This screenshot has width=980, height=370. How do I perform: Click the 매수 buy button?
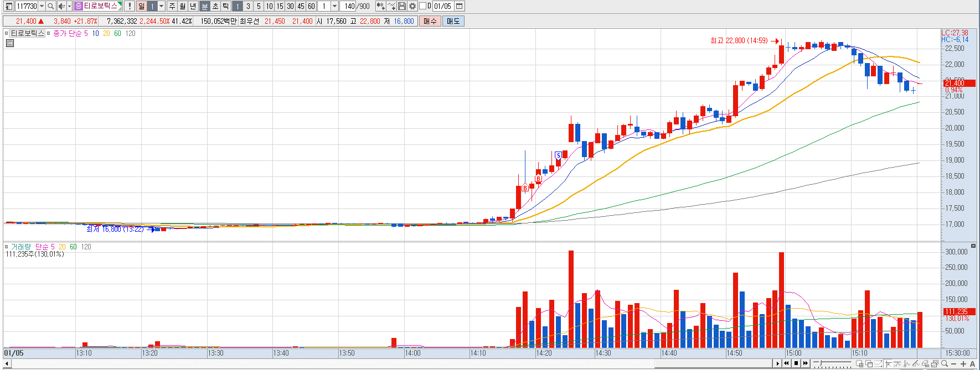pyautogui.click(x=430, y=21)
